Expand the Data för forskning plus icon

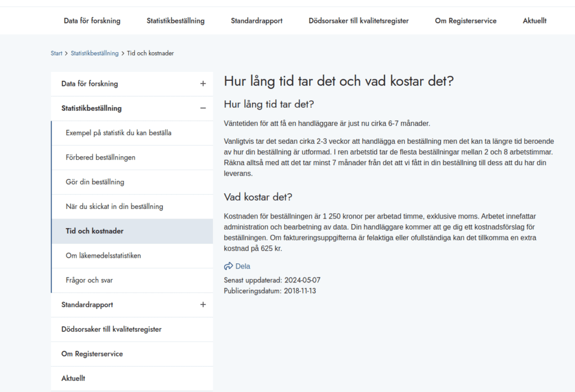[203, 84]
